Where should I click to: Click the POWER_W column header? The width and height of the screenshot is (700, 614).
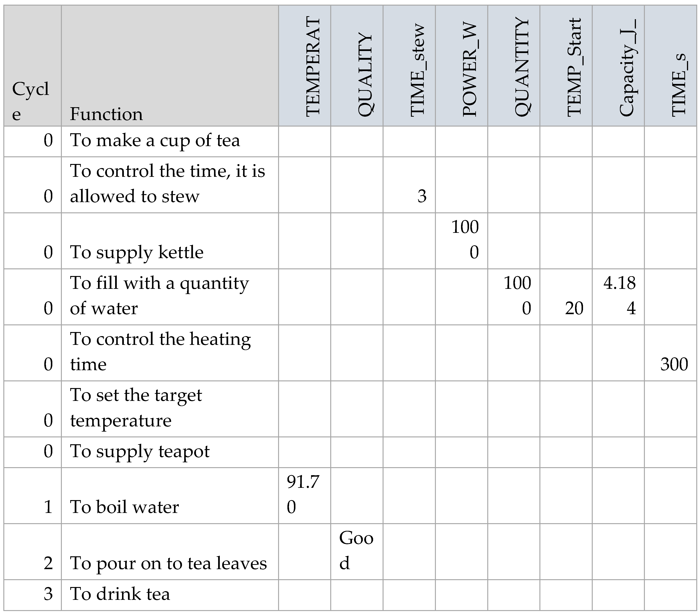(x=469, y=70)
